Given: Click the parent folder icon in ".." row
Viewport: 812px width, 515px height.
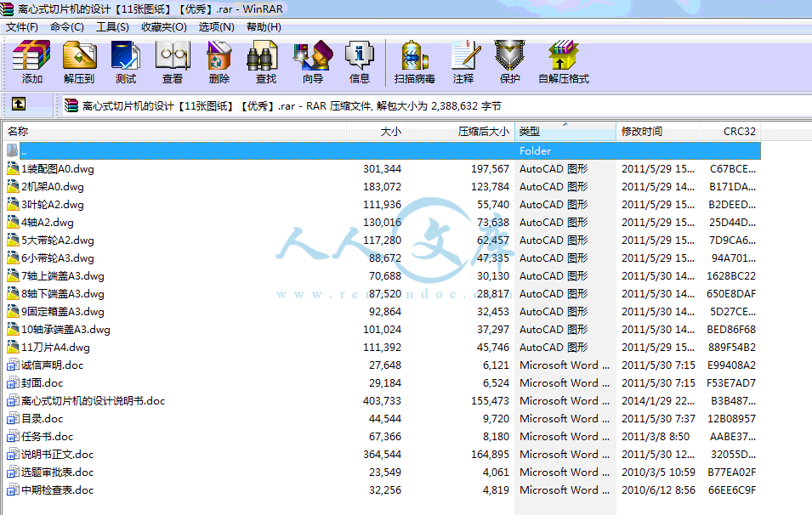Looking at the screenshot, I should pyautogui.click(x=13, y=151).
